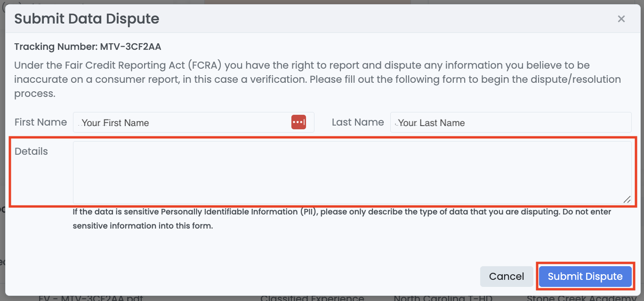
Task: Close the Submit Data Dispute dialog
Action: [621, 19]
